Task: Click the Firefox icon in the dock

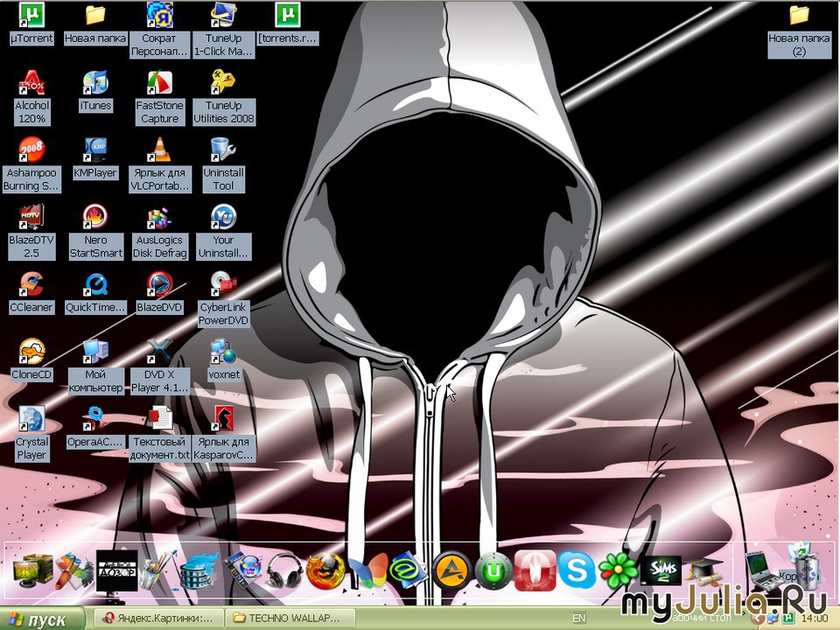Action: click(325, 571)
